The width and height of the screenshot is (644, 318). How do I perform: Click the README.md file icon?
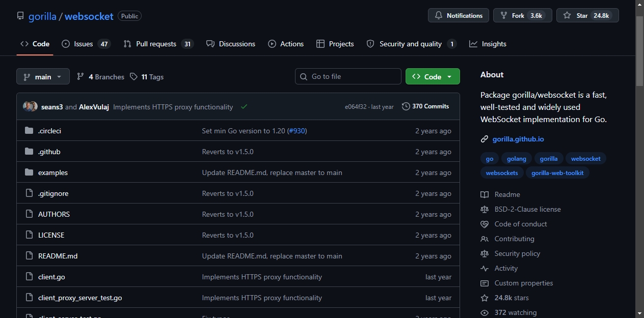point(29,256)
